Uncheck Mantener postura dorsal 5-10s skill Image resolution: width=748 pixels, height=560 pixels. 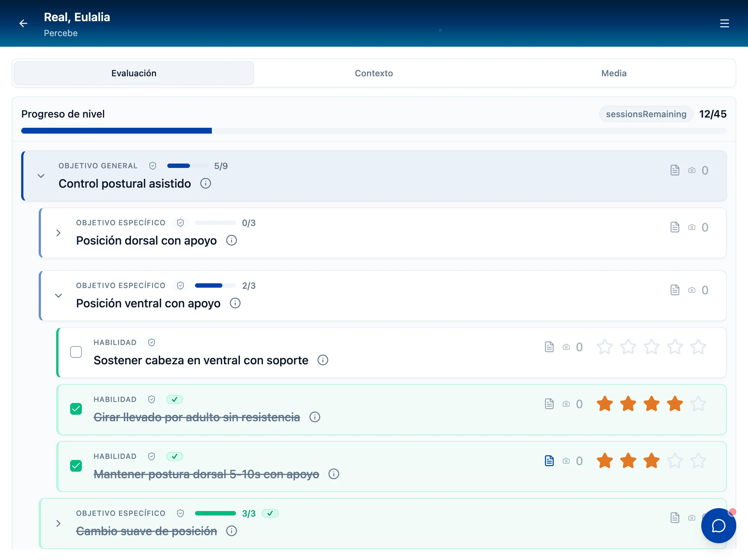click(76, 466)
